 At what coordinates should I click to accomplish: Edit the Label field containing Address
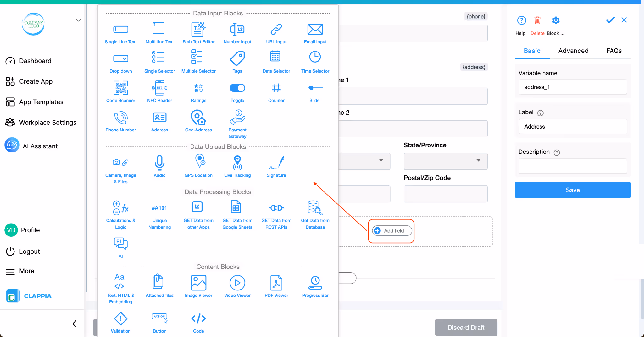572,126
